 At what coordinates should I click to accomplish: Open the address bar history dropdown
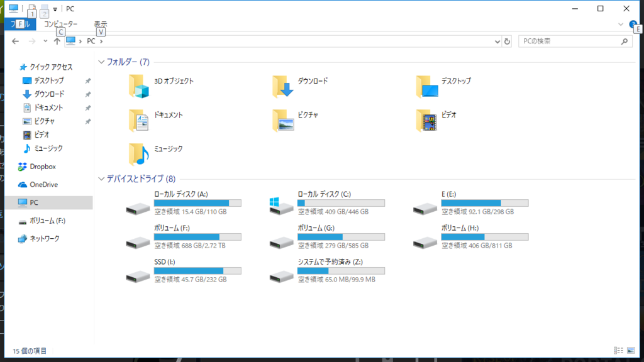497,41
